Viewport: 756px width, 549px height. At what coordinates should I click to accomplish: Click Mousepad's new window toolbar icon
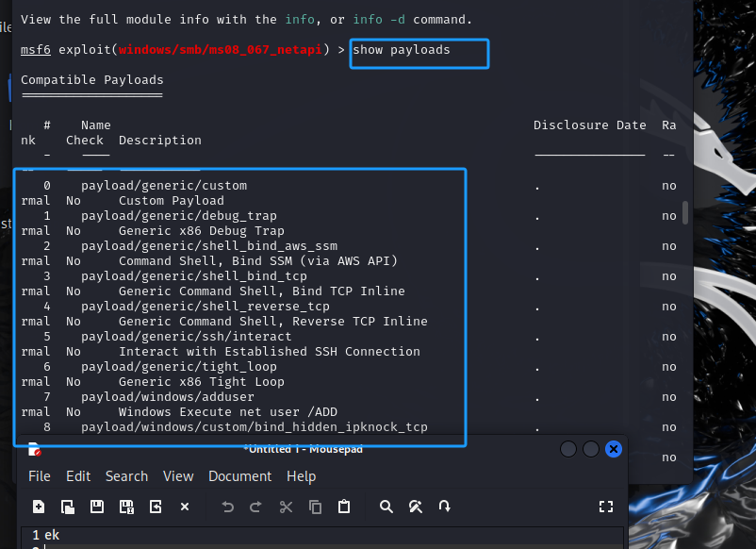[68, 507]
